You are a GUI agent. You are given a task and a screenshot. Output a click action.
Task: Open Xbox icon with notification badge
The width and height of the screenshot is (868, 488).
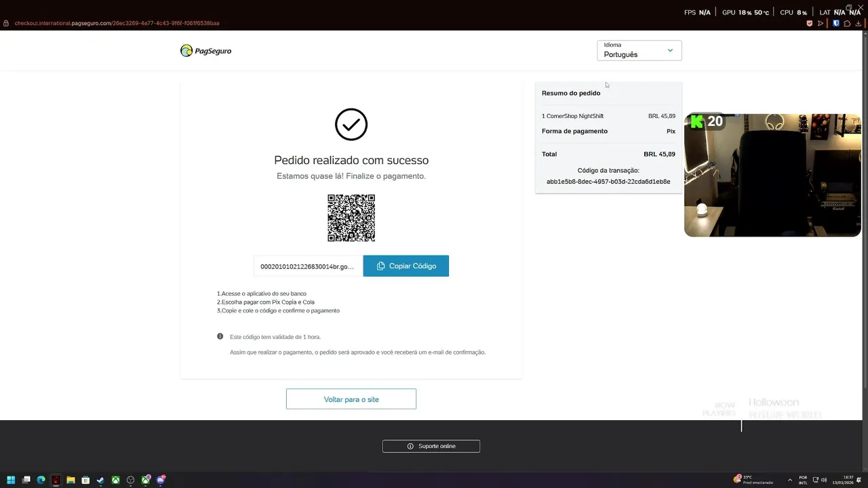(x=146, y=480)
